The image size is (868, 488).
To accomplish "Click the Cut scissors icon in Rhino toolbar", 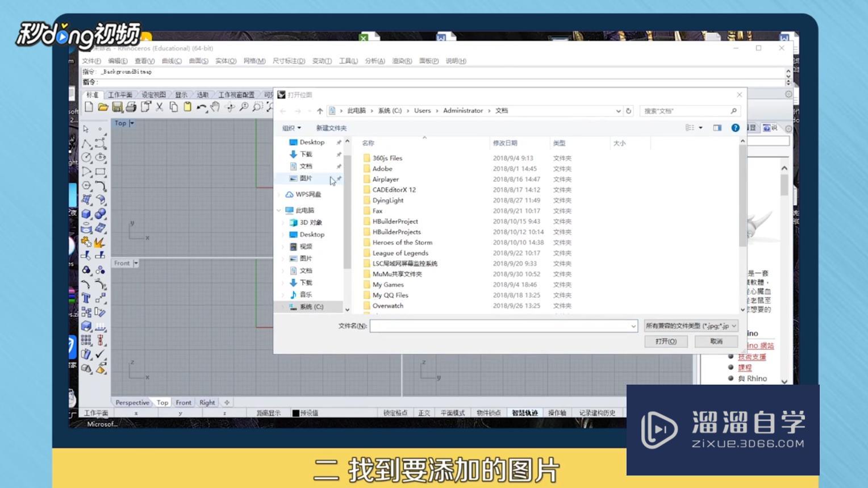I will [160, 107].
